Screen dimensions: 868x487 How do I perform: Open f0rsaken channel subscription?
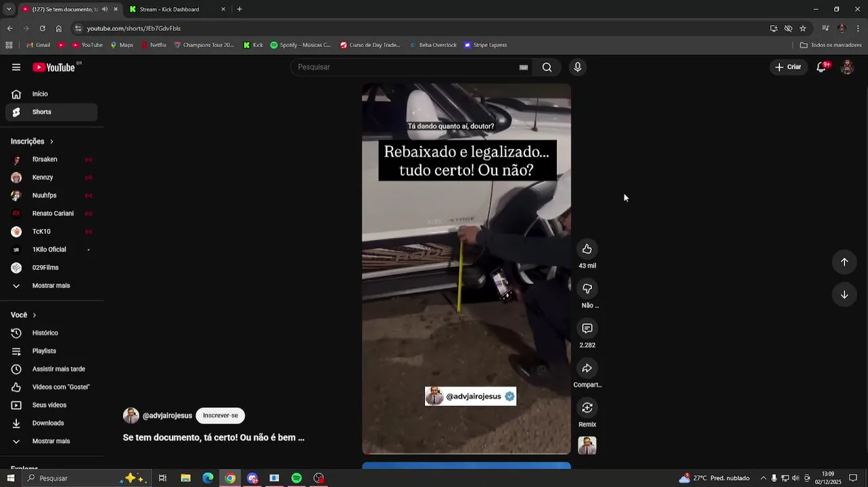coord(51,160)
